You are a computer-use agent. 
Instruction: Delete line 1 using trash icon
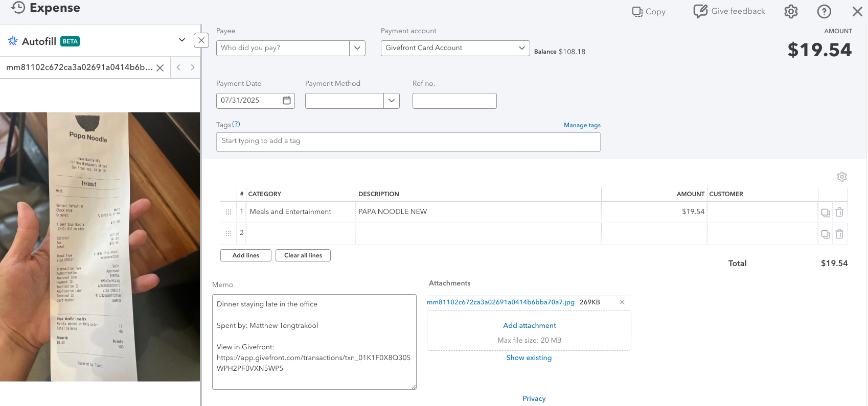pos(839,212)
